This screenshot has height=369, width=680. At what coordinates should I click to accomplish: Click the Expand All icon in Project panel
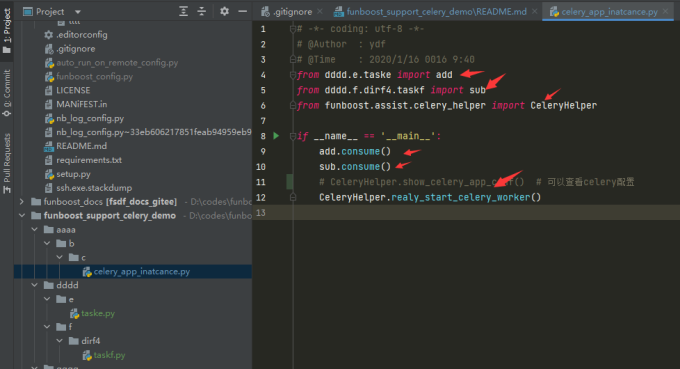[x=183, y=11]
